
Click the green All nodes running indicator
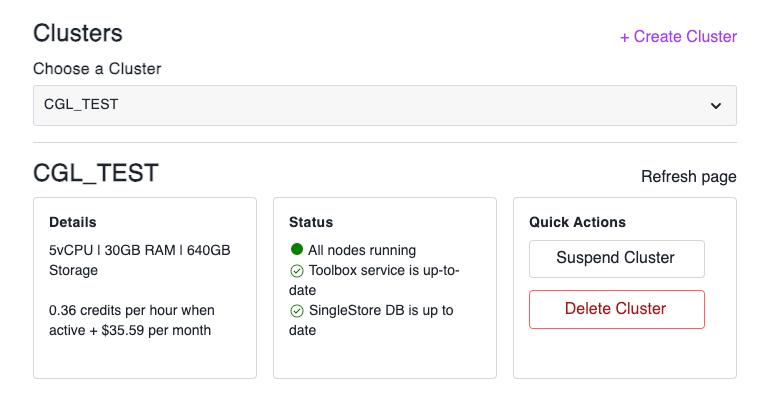coord(296,250)
